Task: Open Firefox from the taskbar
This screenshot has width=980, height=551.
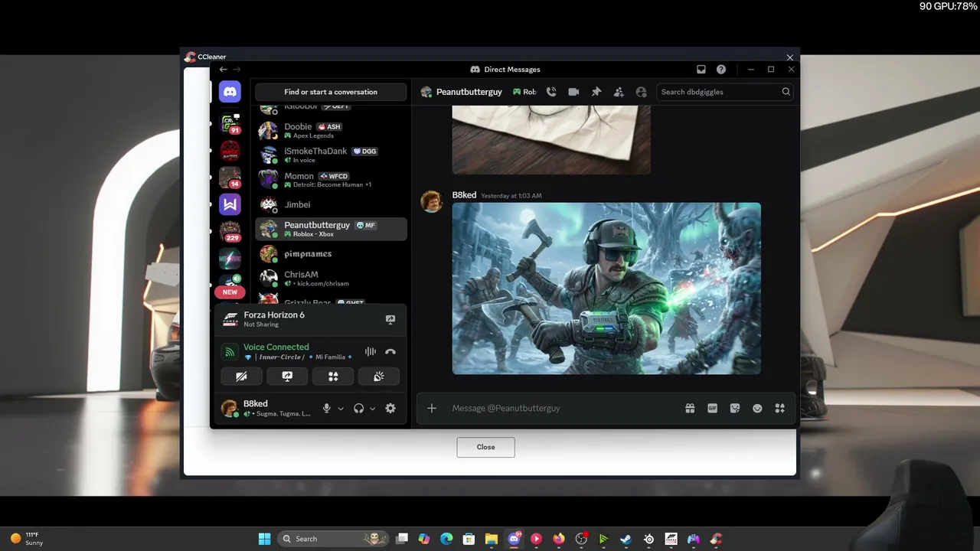Action: pyautogui.click(x=559, y=539)
